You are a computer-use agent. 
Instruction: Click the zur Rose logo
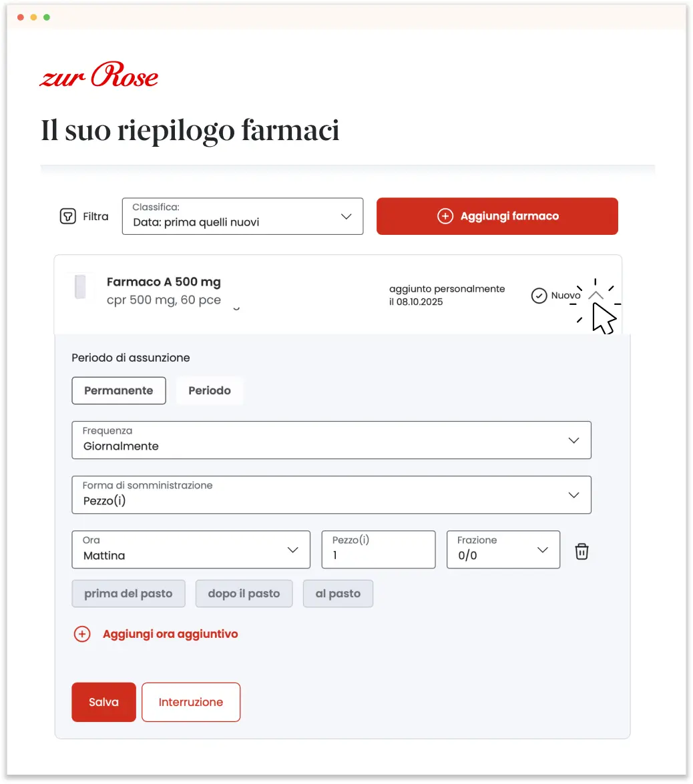[x=99, y=75]
